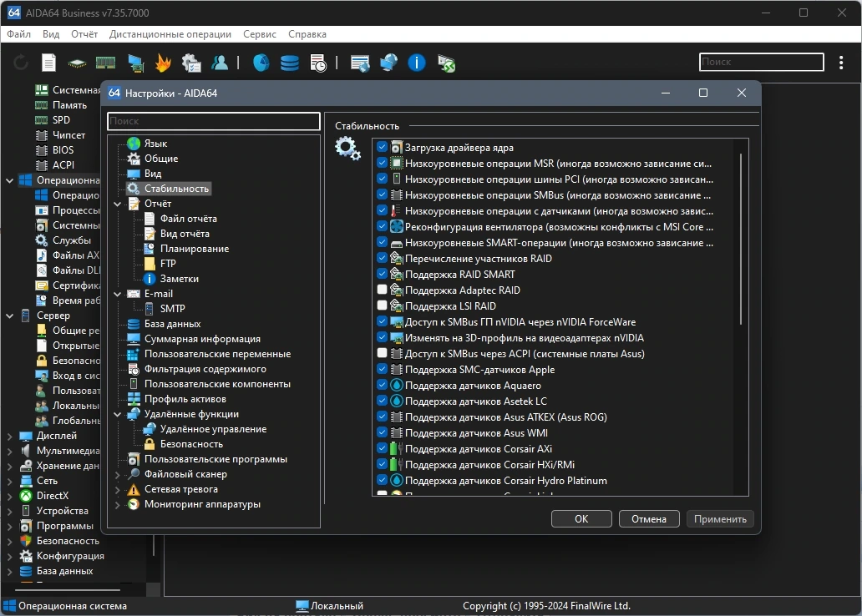Enable Поддержка Adaptec RAID checkbox
This screenshot has height=616, width=862.
382,290
